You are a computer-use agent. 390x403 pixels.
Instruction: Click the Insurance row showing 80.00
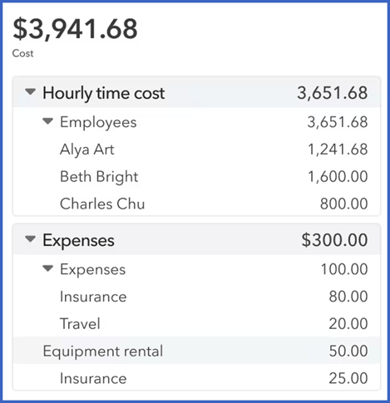(197, 297)
